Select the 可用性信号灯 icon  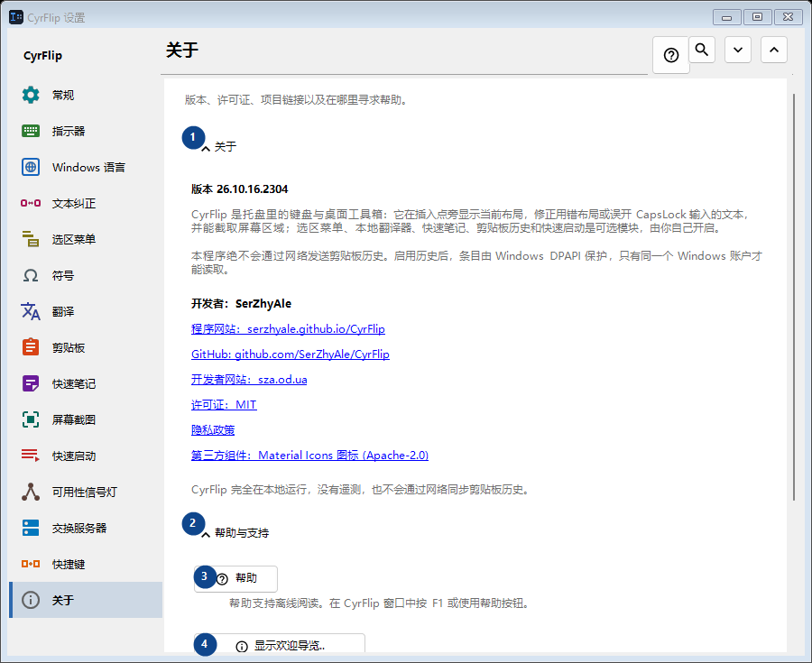point(31,492)
